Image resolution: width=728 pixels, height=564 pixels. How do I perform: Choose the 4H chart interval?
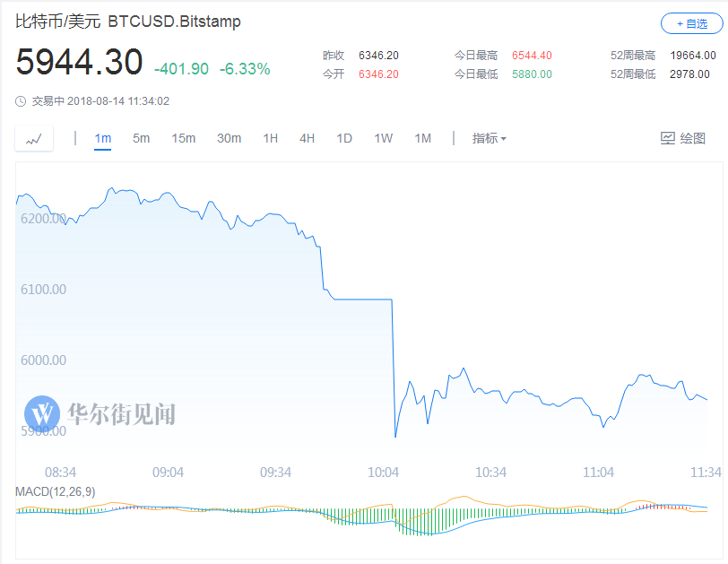click(x=307, y=138)
